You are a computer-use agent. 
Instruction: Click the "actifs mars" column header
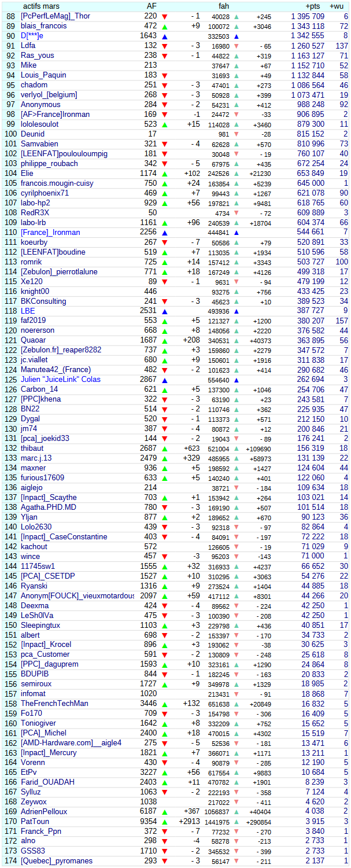tap(41, 6)
